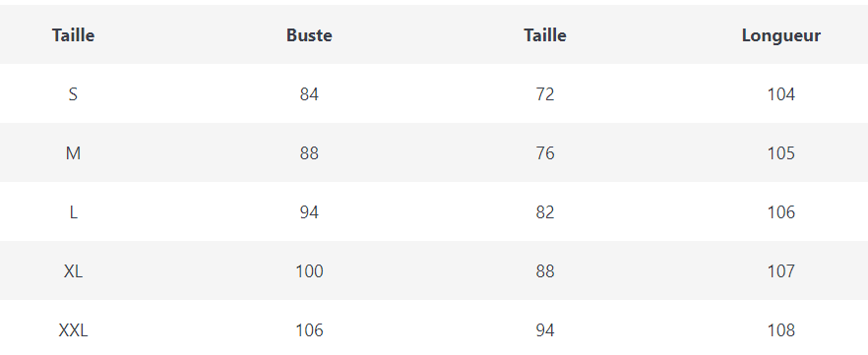Click the second Taille column header

[545, 35]
